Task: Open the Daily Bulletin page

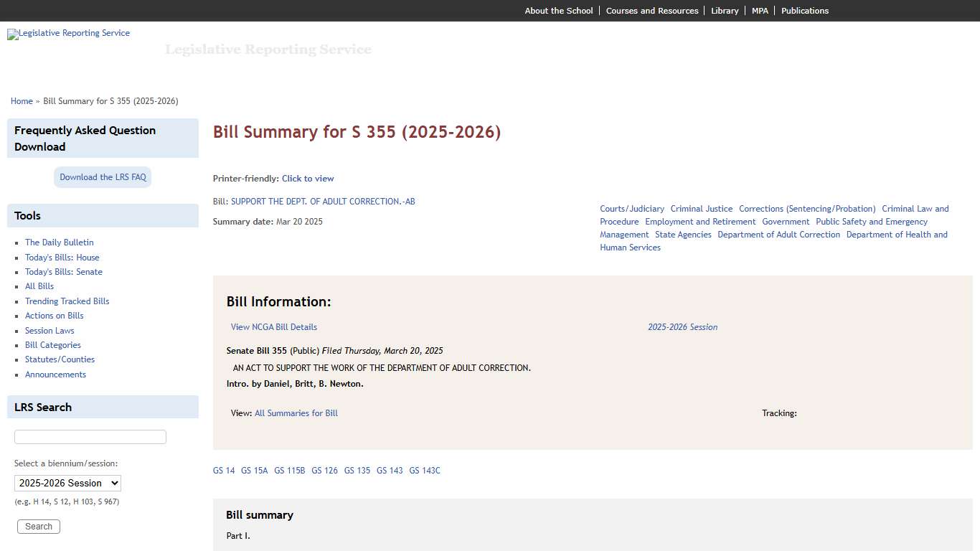Action: (59, 242)
